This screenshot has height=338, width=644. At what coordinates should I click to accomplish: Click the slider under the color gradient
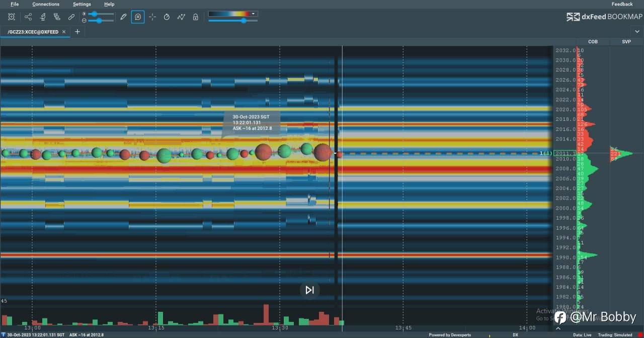(x=244, y=21)
